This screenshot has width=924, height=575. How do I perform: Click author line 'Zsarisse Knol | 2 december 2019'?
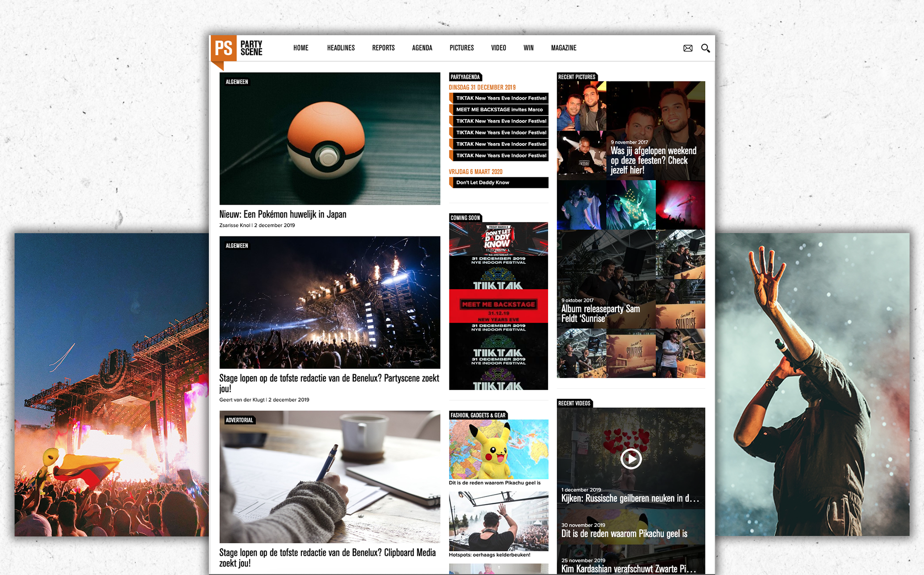[x=257, y=225]
